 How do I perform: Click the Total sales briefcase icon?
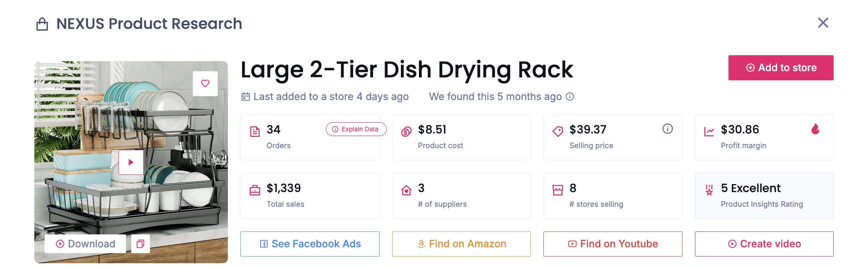click(x=256, y=190)
